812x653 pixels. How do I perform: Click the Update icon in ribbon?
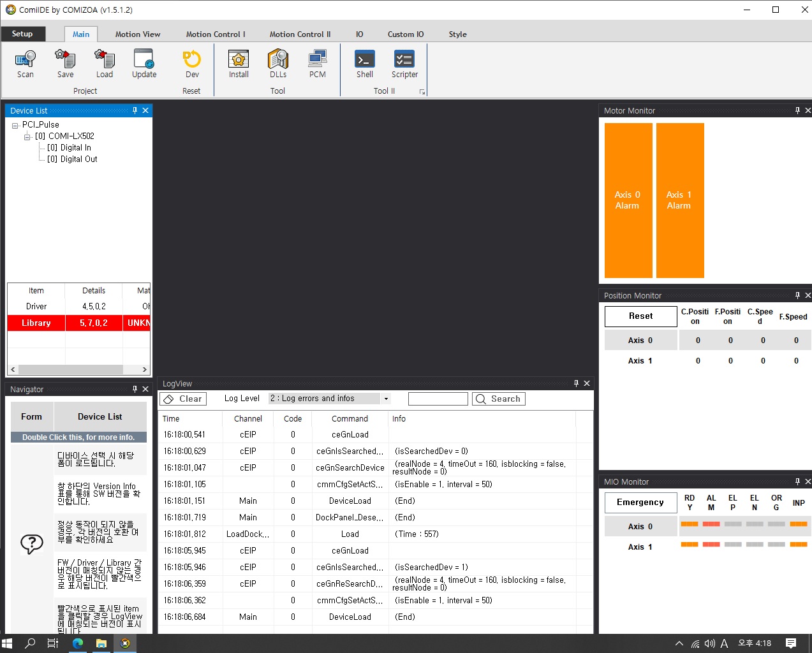click(144, 59)
